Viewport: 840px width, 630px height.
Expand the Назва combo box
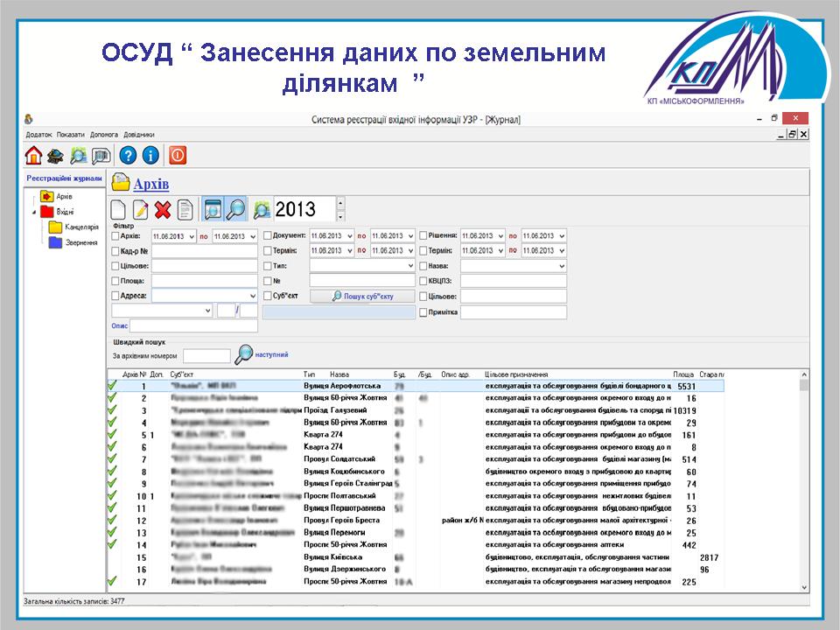coord(561,266)
